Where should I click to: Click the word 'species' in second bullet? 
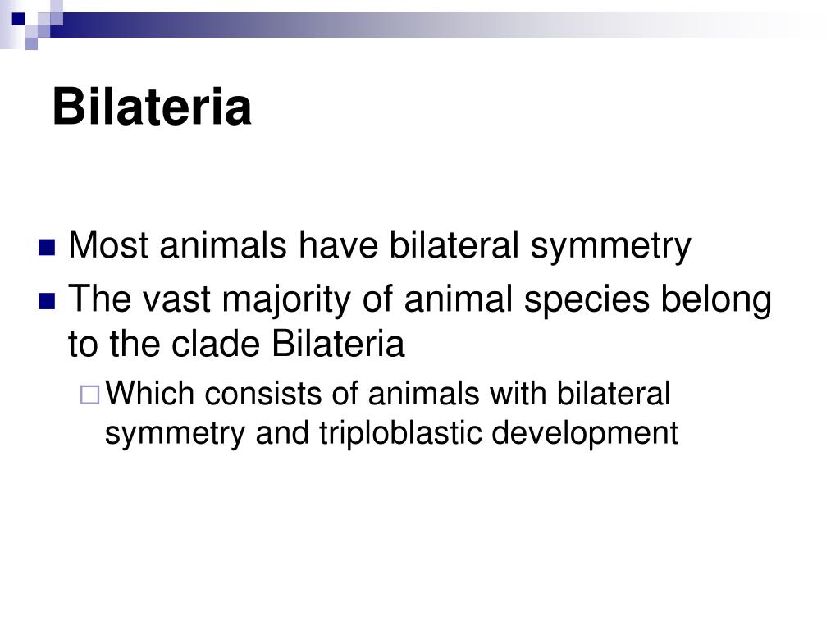587,301
